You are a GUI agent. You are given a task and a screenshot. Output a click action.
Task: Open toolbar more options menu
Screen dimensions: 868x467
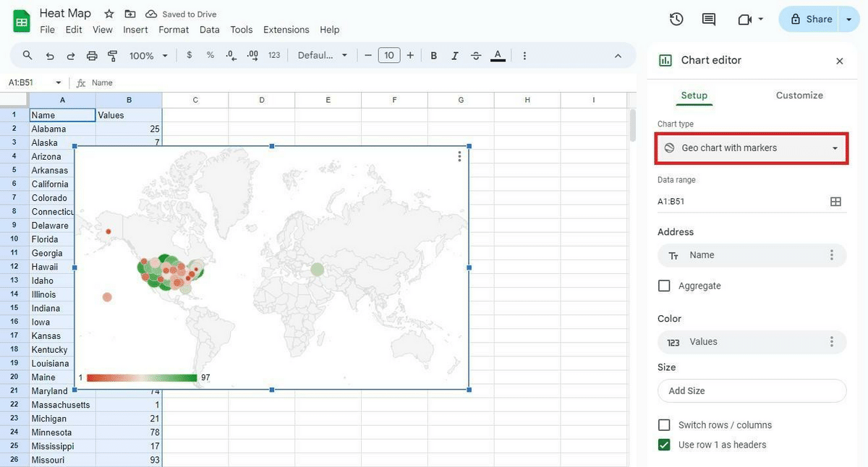click(524, 56)
